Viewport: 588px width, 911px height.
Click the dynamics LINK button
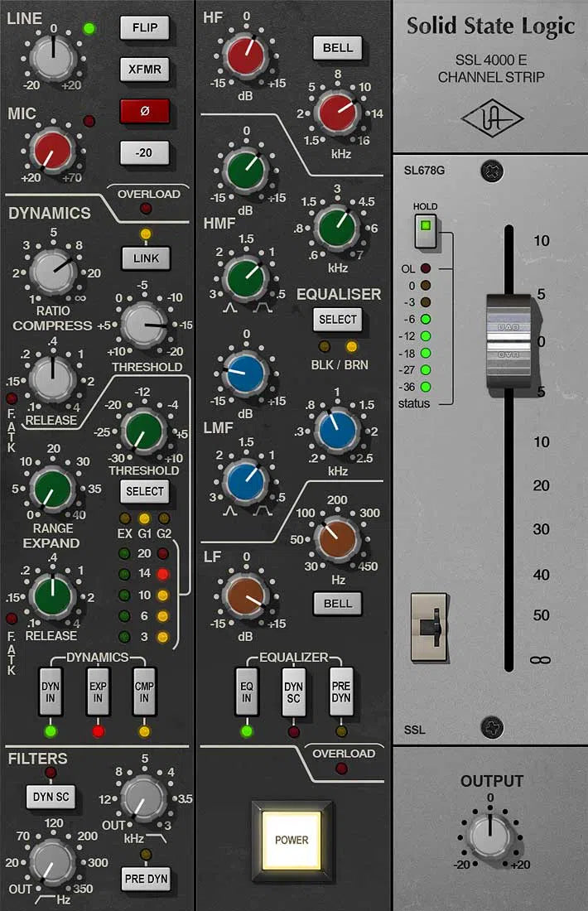coord(144,258)
